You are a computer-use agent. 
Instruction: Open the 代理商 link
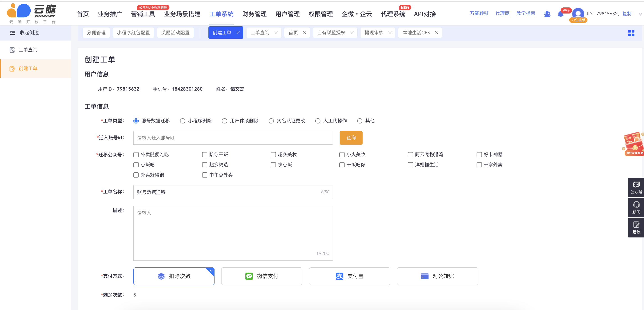(502, 14)
